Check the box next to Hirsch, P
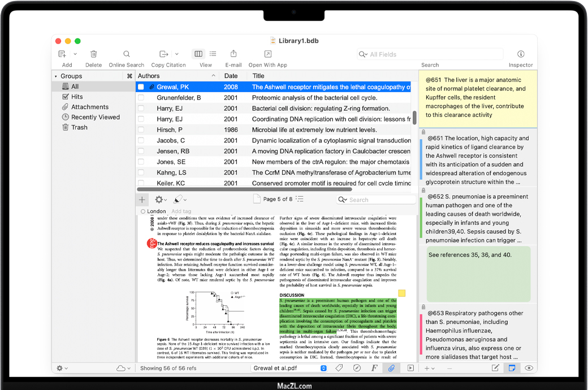This screenshot has width=588, height=390. point(141,130)
